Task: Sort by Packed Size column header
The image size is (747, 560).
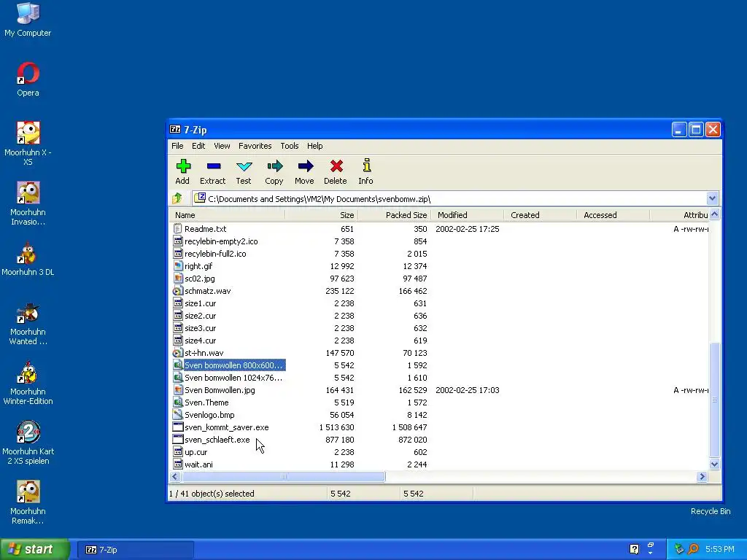Action: pyautogui.click(x=394, y=215)
